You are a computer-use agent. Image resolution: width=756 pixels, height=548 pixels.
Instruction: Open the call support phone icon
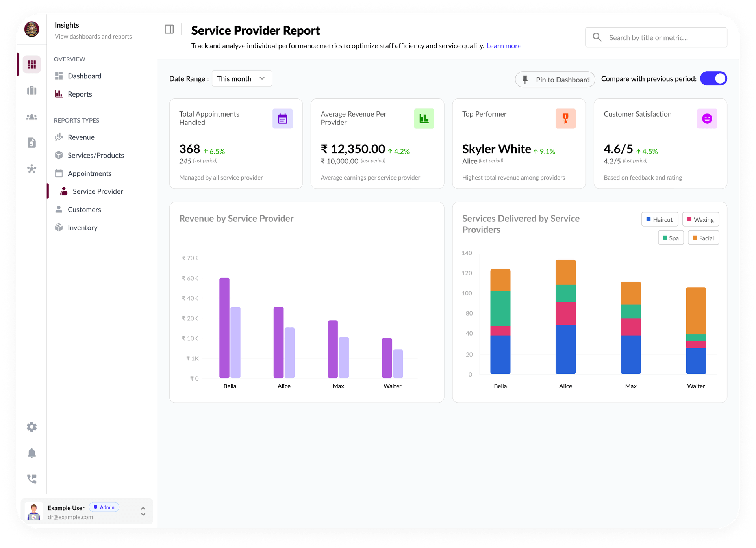point(31,479)
